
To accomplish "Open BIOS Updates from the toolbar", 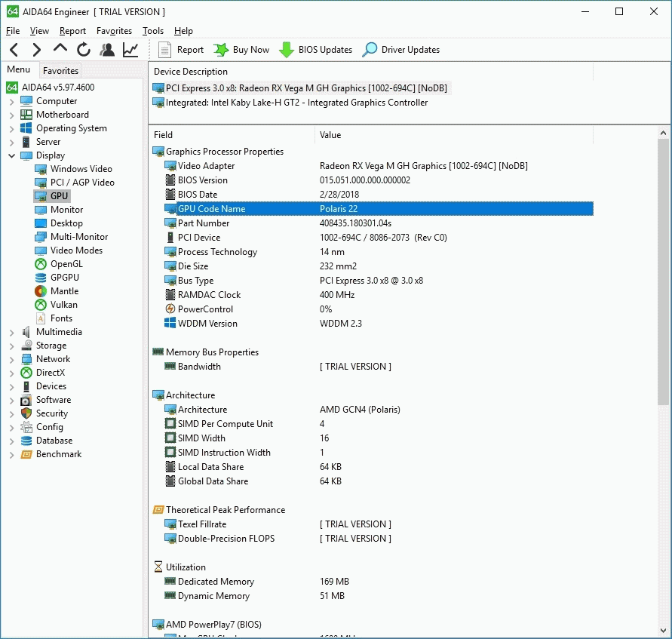I will tap(315, 50).
